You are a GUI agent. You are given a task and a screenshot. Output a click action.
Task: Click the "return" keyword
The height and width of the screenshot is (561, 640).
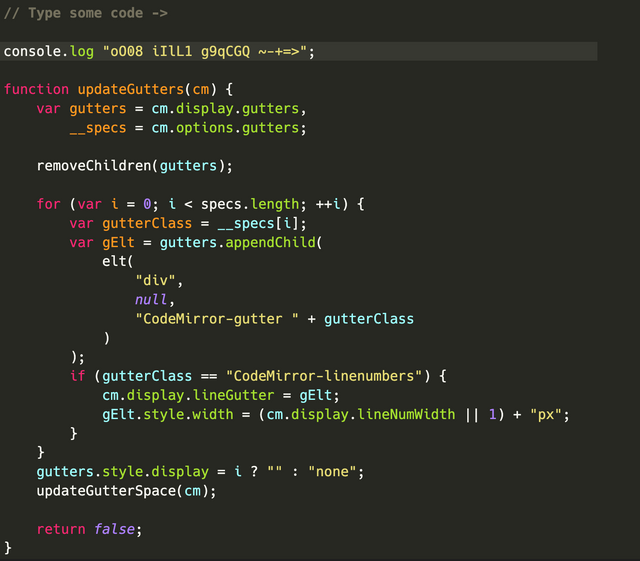tap(61, 529)
